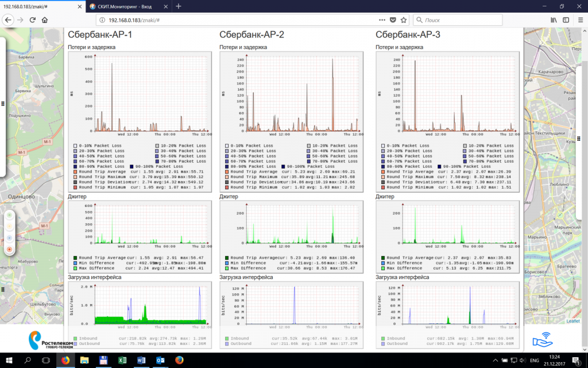The width and height of the screenshot is (588, 368).
Task: Click the Сбербанк-АР-1 heading
Action: [x=100, y=34]
